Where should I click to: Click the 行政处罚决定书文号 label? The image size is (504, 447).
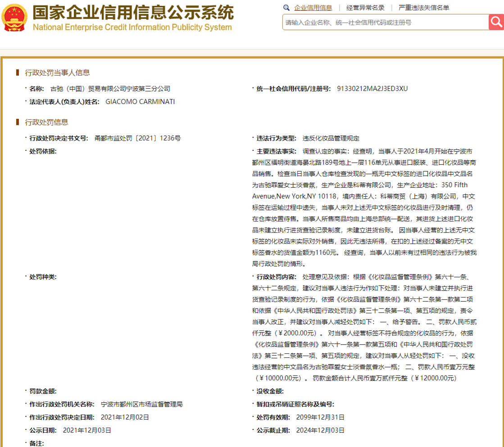[59, 138]
